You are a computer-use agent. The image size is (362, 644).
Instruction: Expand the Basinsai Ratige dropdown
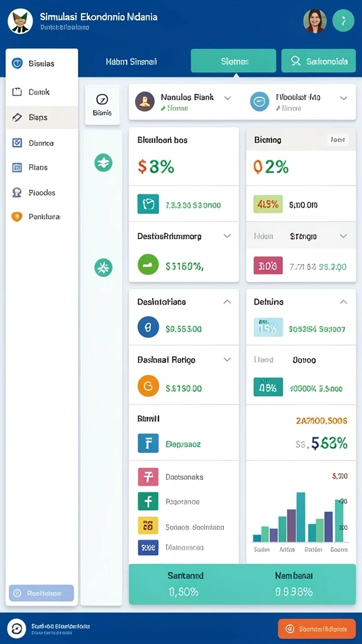coord(226,359)
